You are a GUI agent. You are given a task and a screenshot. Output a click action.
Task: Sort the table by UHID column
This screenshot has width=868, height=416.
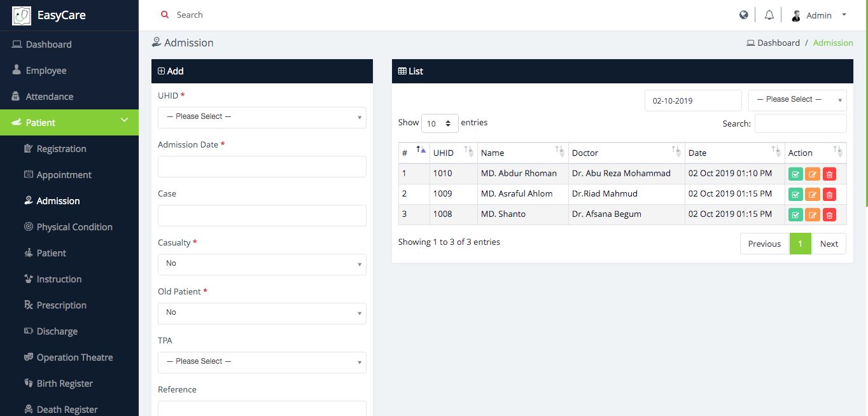point(454,153)
